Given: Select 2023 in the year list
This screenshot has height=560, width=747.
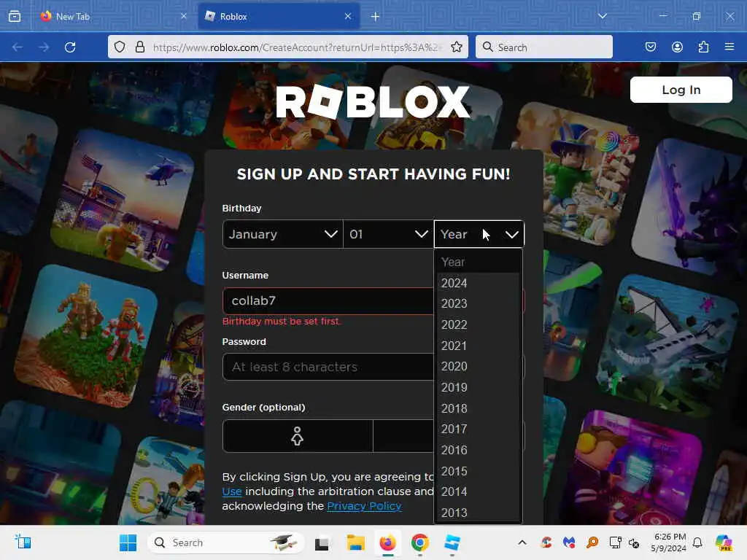Looking at the screenshot, I should [x=478, y=303].
